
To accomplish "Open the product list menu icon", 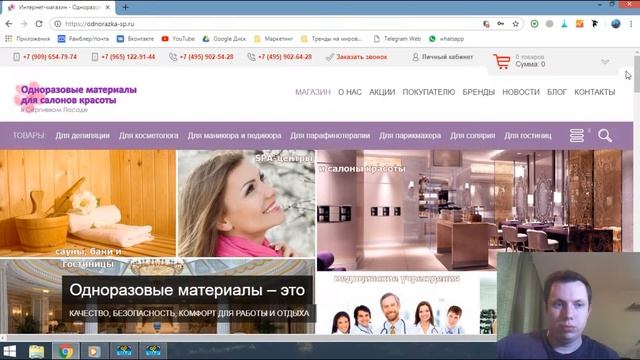I will 577,136.
